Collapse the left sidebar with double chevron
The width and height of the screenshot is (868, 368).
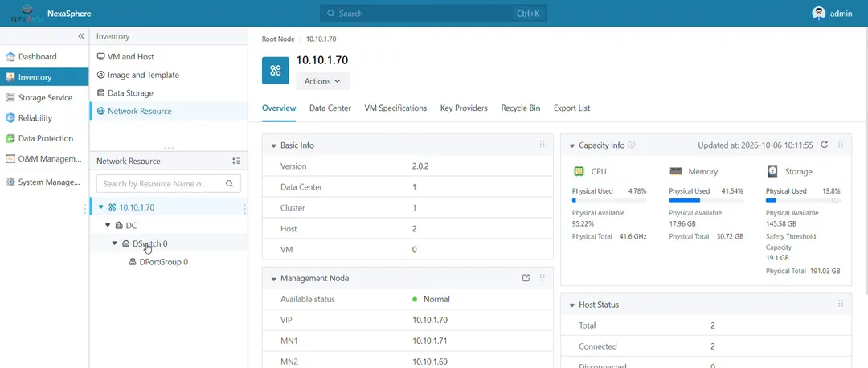coord(81,36)
